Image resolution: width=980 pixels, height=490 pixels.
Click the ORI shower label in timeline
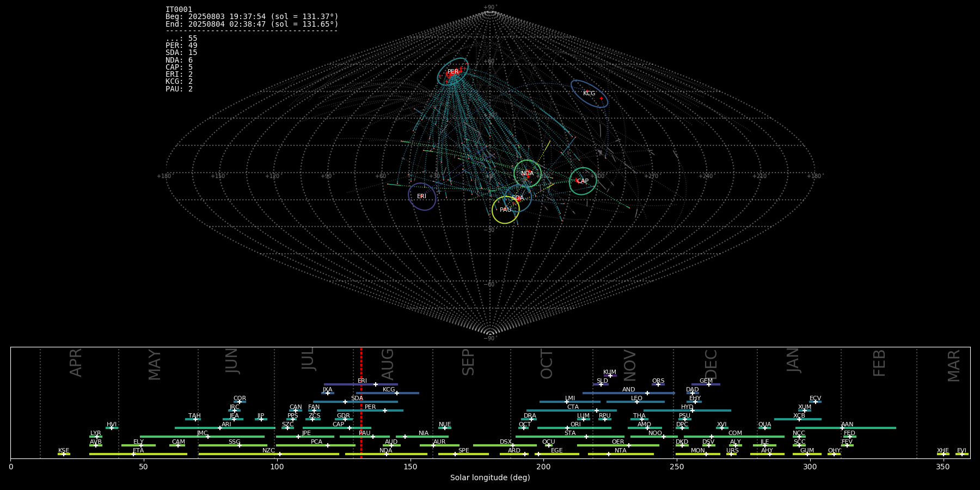(x=575, y=425)
